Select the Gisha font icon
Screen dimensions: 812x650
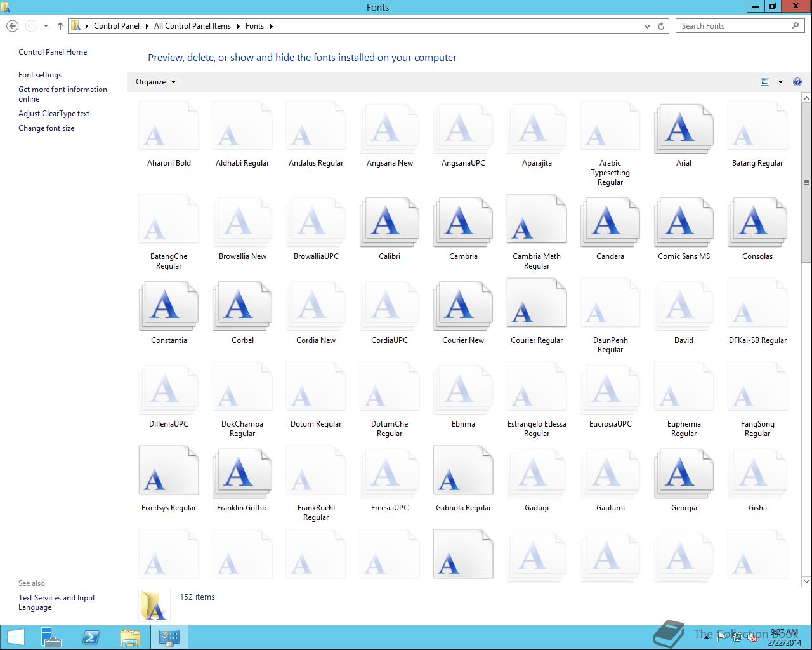(757, 474)
